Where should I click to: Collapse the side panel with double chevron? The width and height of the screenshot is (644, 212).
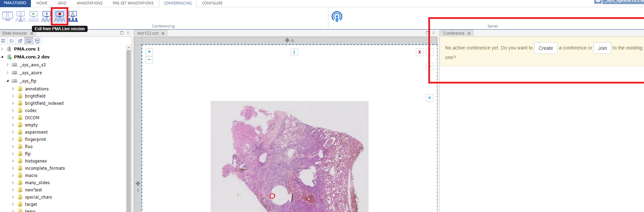pos(429,98)
